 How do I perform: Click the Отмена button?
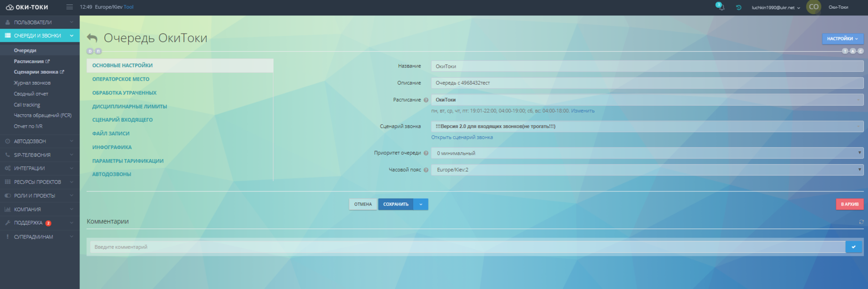363,204
